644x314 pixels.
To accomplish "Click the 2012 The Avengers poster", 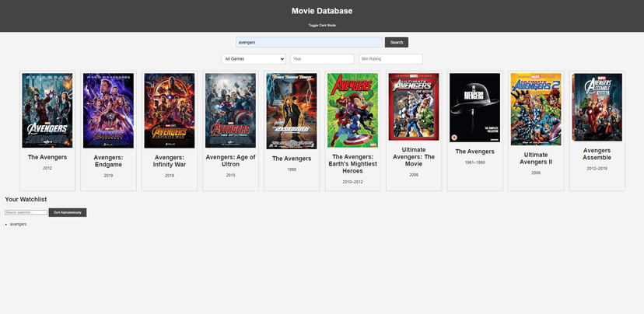I will coord(47,110).
